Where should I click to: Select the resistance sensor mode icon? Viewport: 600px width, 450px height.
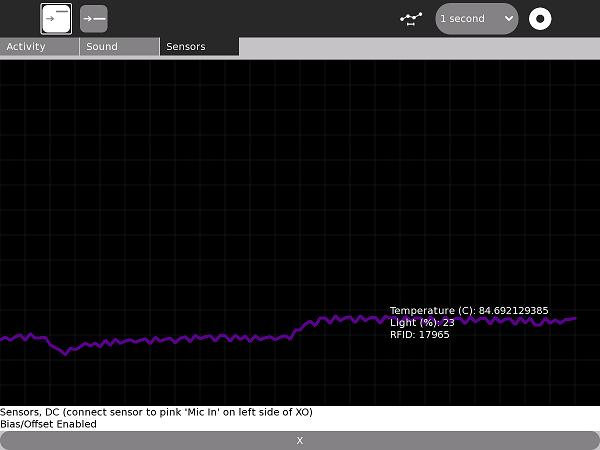tap(56, 18)
